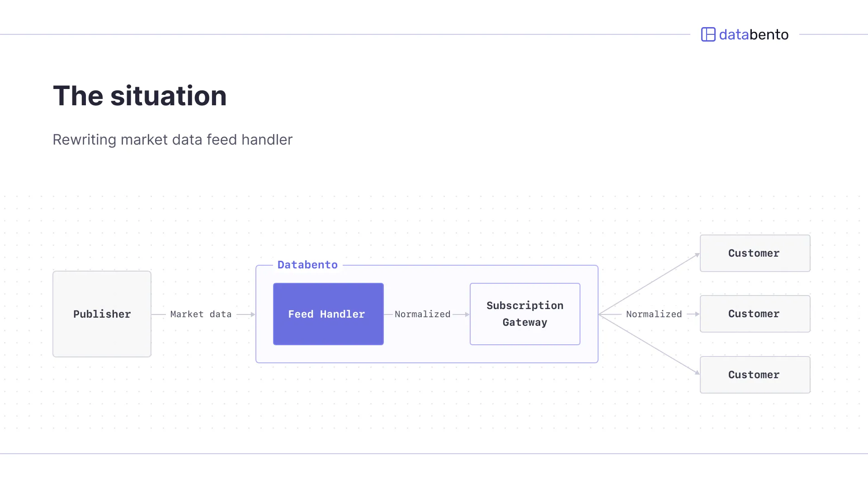Click the "Market data" arrow label
The height and width of the screenshot is (488, 868).
click(201, 314)
